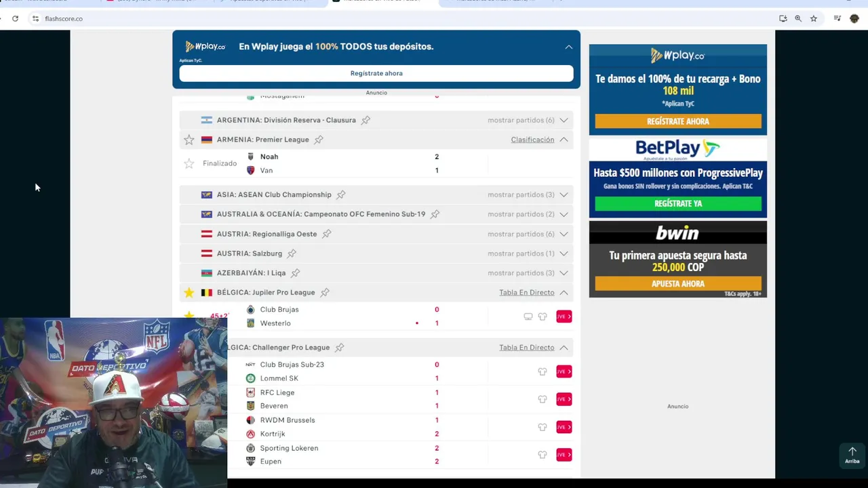Pin the Armenia Premier League
The height and width of the screenshot is (488, 868).
point(319,140)
